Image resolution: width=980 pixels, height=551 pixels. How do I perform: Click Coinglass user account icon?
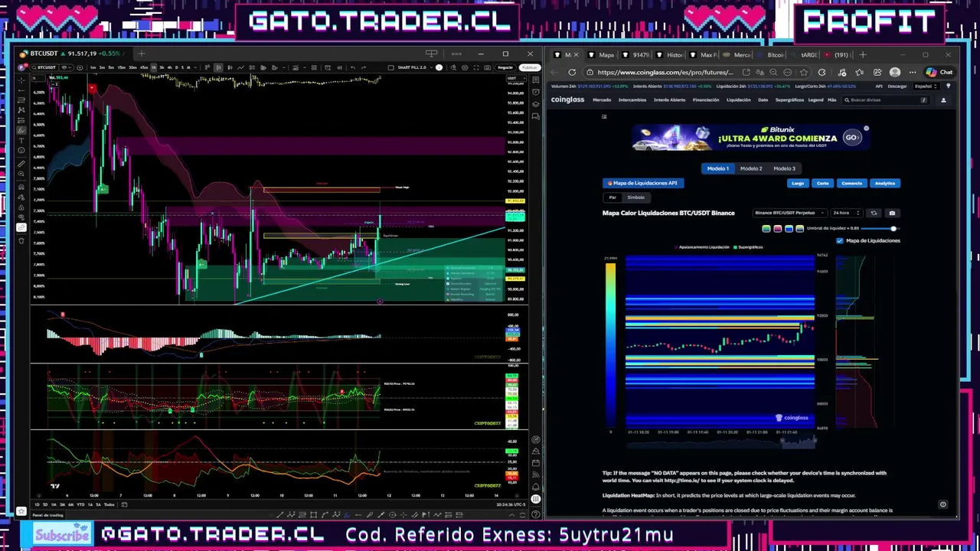click(943, 99)
